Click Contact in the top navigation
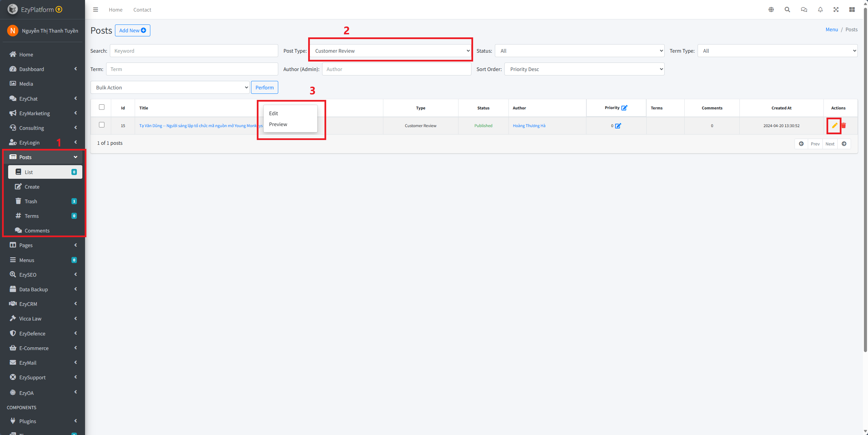This screenshot has height=435, width=868. 142,10
